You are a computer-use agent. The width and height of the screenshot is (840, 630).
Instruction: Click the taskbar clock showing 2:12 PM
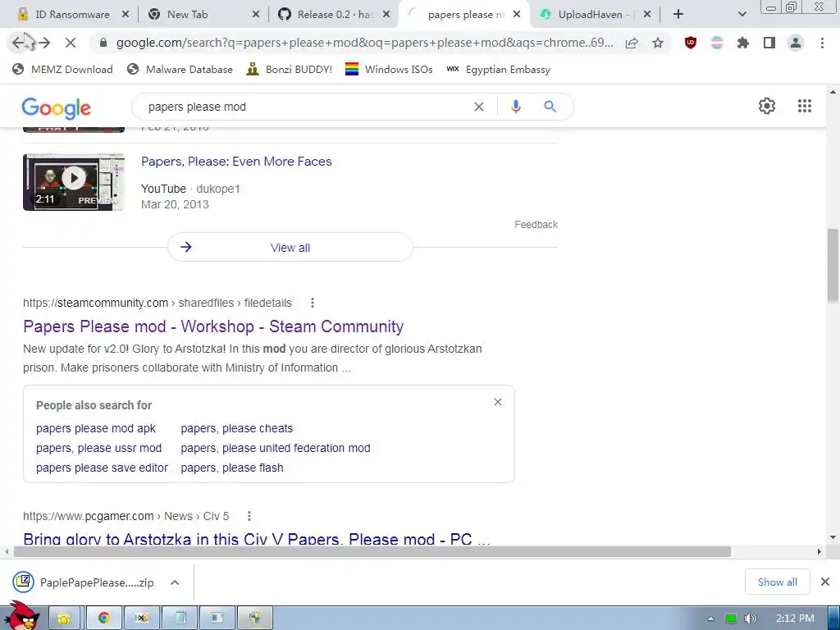[x=795, y=619]
